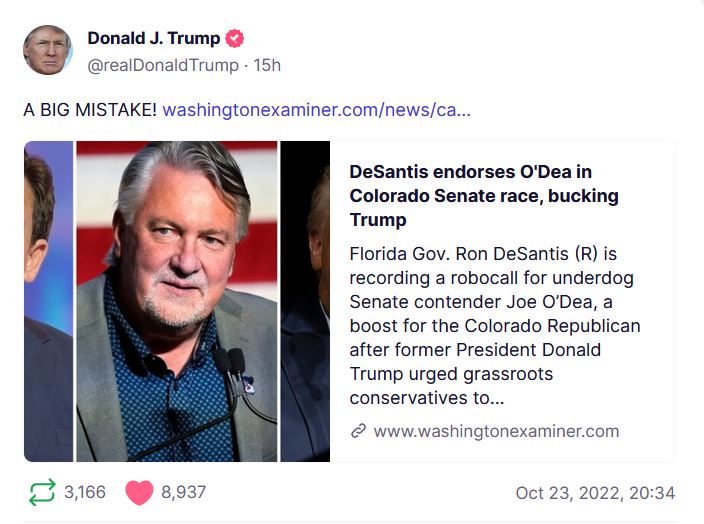
Task: Click the empty bottom padding of the preview card
Action: coord(500,453)
